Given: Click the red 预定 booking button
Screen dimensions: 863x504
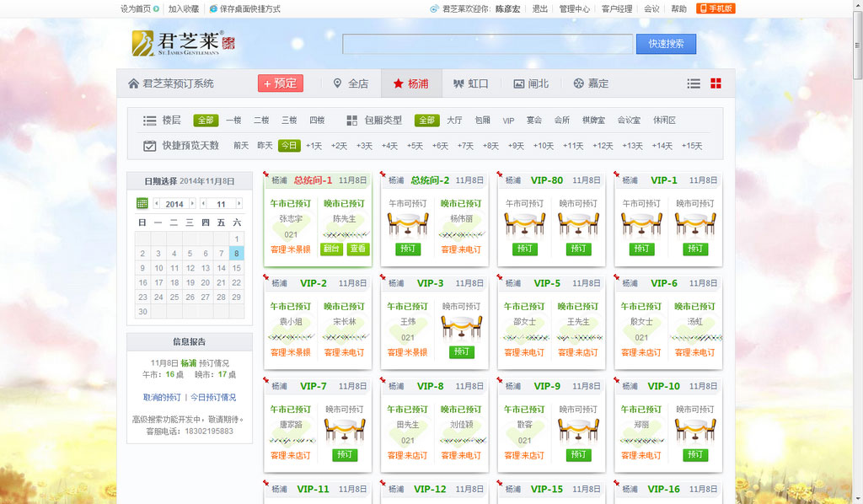Looking at the screenshot, I should click(x=281, y=83).
